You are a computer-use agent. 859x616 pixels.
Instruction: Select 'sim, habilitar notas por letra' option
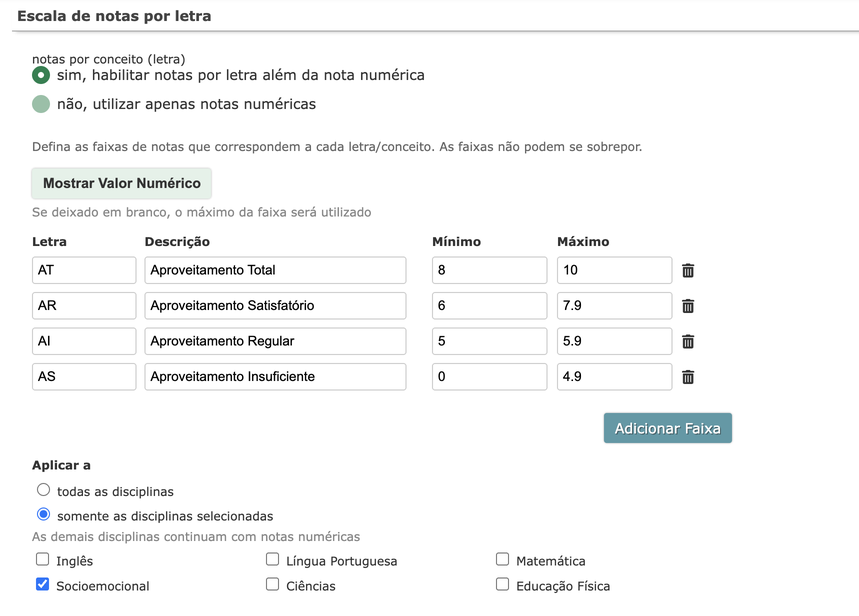tap(41, 75)
